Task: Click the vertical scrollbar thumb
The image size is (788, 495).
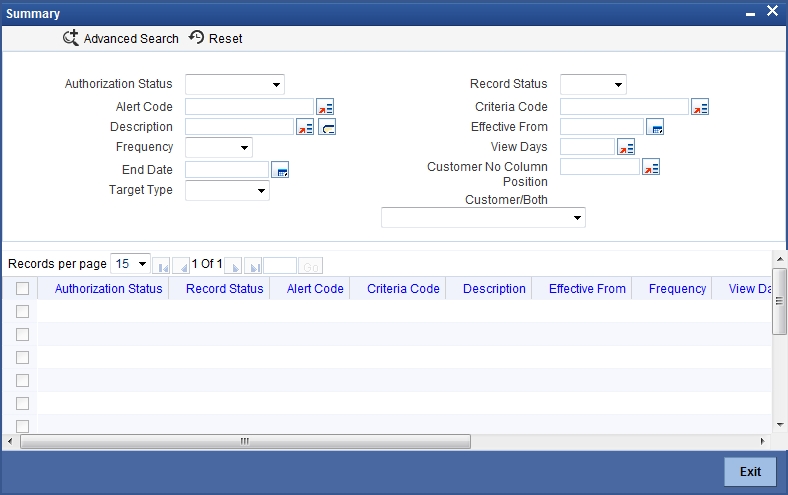Action: point(779,301)
